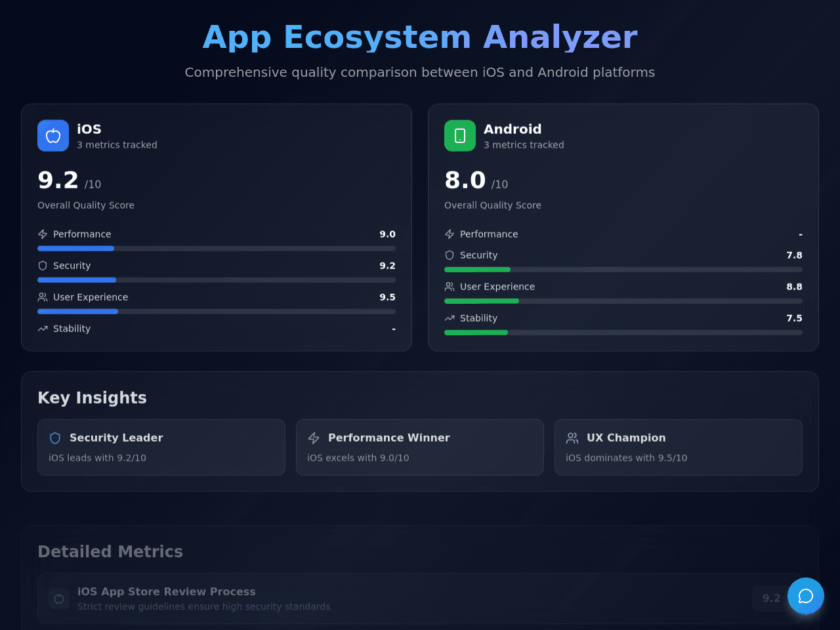Click the iOS User Experience value 9.5
This screenshot has height=630, width=840.
pyautogui.click(x=387, y=297)
